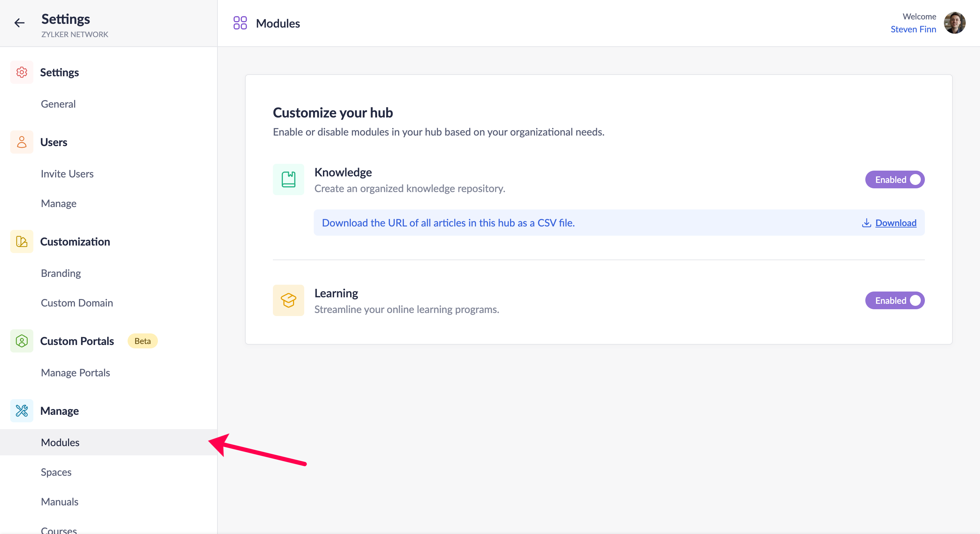The height and width of the screenshot is (534, 980).
Task: Click the blue tools Manage section icon
Action: (x=22, y=411)
